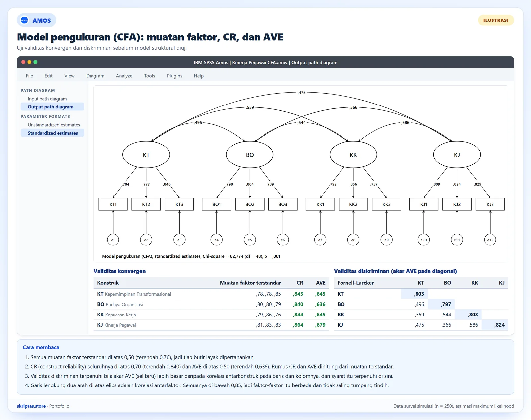Select the KK2 indicator box

[353, 204]
